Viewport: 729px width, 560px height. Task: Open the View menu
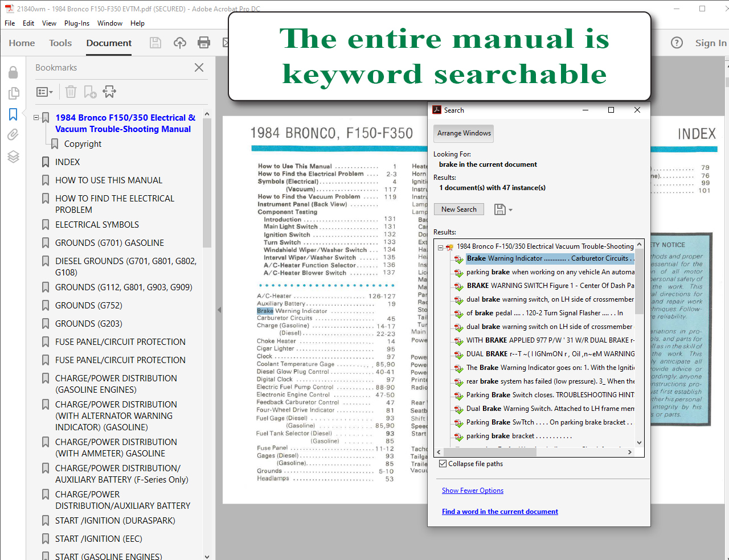pyautogui.click(x=49, y=23)
